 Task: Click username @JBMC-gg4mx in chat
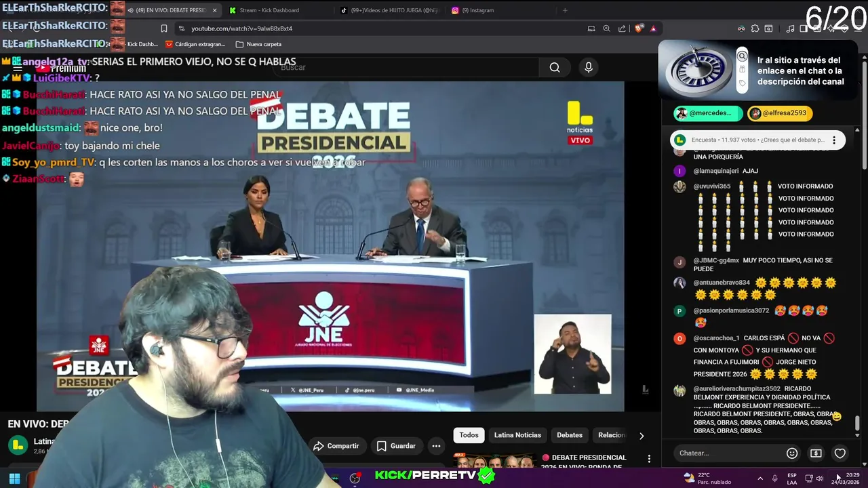tap(716, 260)
